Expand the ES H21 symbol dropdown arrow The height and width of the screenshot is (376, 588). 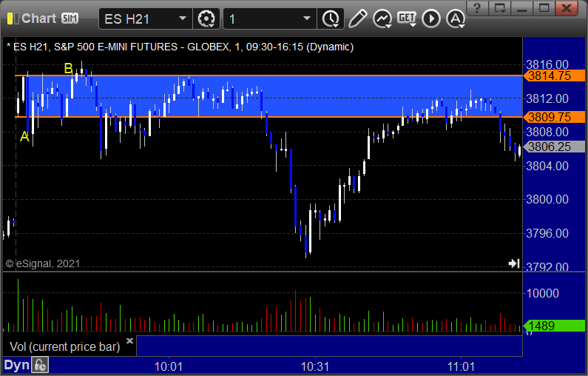click(182, 19)
